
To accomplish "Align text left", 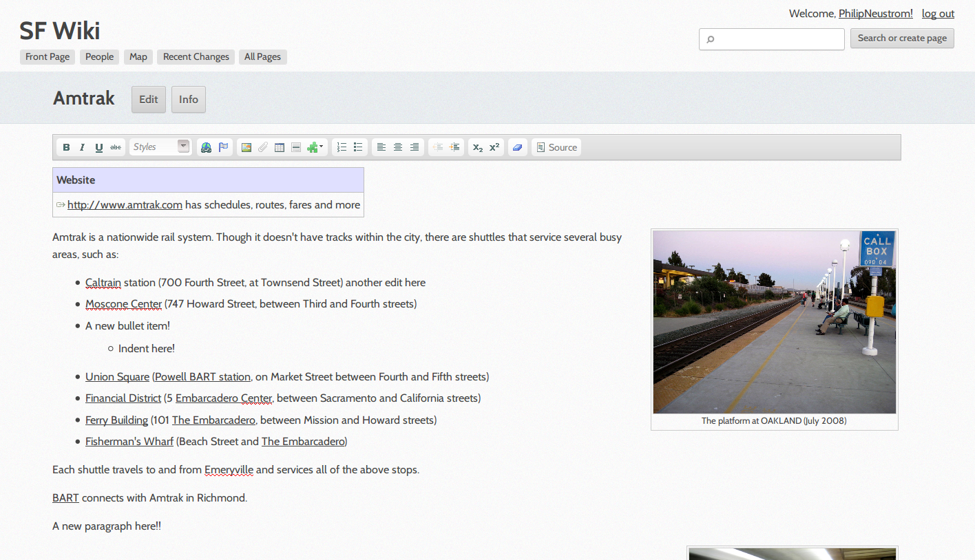I will point(381,147).
